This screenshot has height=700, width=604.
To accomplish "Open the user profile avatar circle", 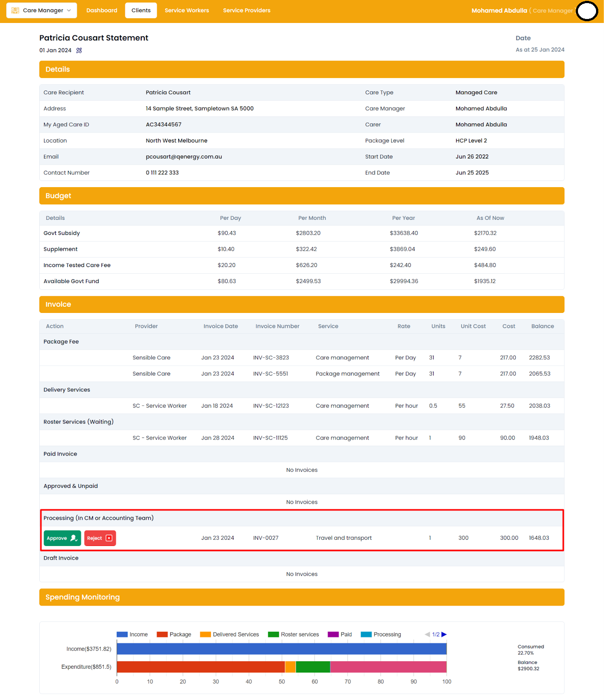I will point(587,11).
